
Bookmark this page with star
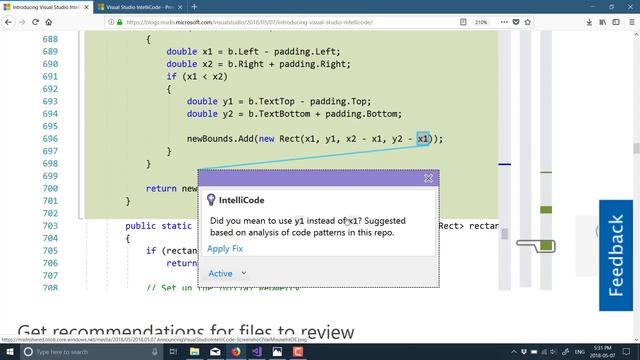528,22
